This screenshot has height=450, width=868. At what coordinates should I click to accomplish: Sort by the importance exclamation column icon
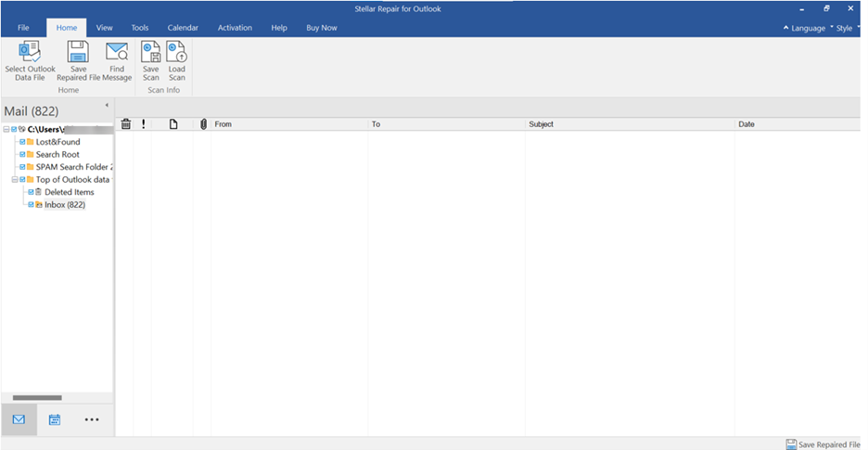click(x=144, y=124)
